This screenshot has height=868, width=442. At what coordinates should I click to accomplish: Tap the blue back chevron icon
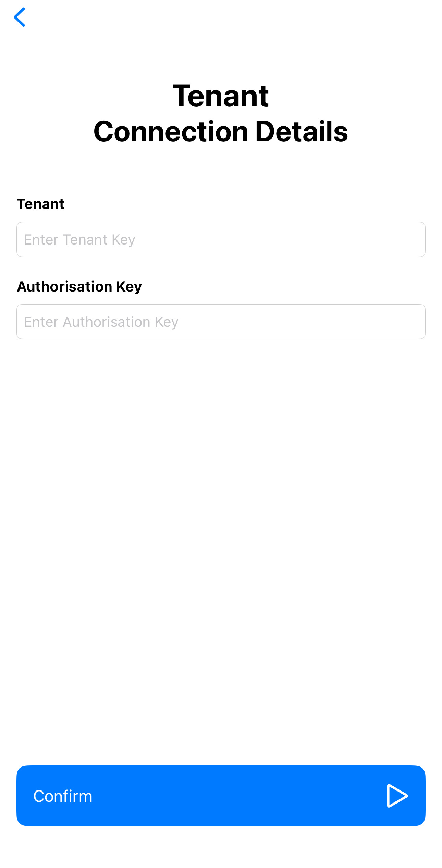pos(20,17)
